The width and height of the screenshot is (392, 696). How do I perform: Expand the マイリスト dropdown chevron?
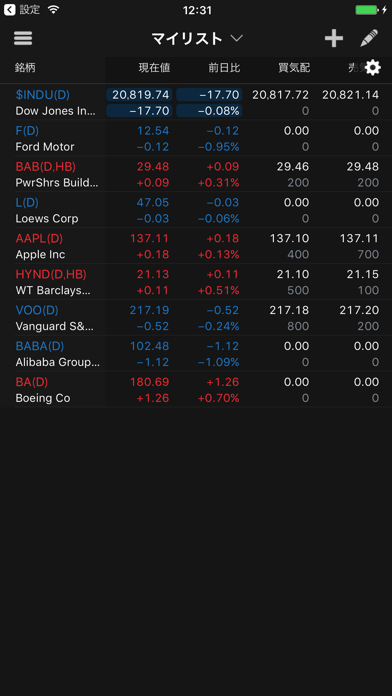tap(237, 39)
